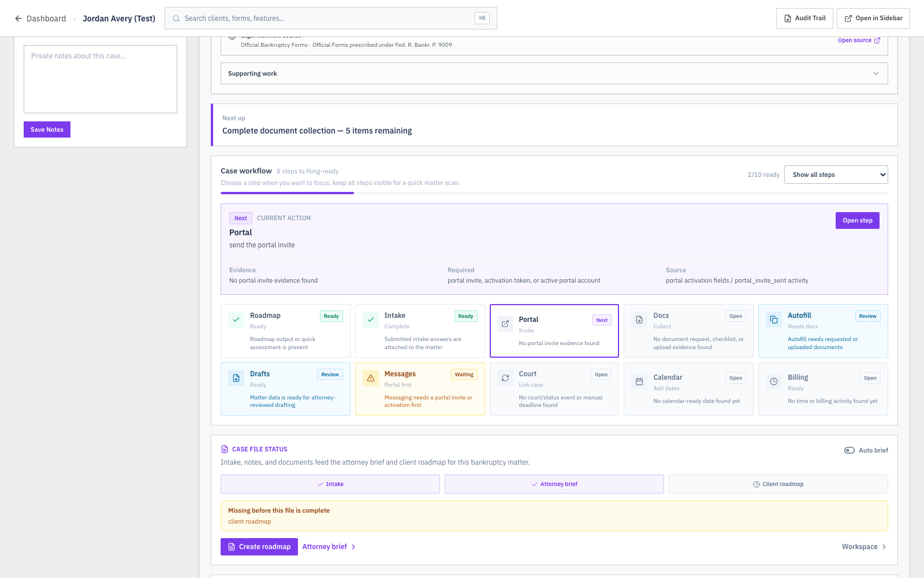Image resolution: width=924 pixels, height=578 pixels.
Task: Click the Client roadmap clock icon
Action: click(757, 484)
